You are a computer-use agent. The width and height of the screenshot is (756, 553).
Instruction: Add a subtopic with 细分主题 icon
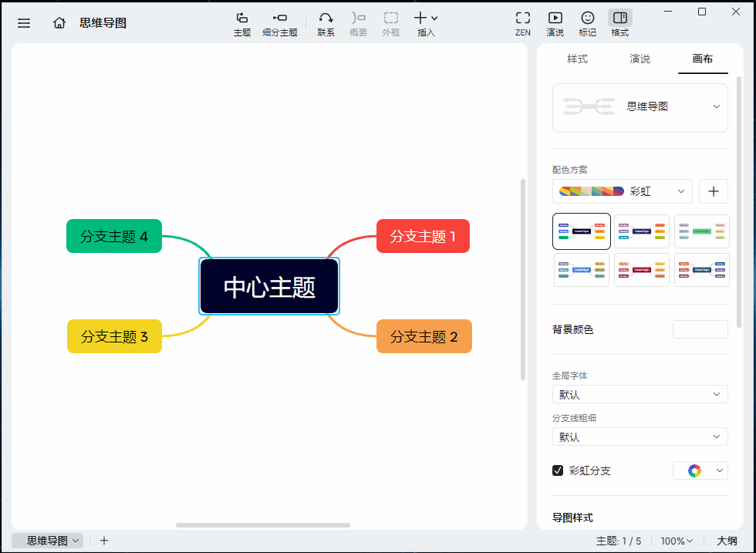click(x=280, y=24)
